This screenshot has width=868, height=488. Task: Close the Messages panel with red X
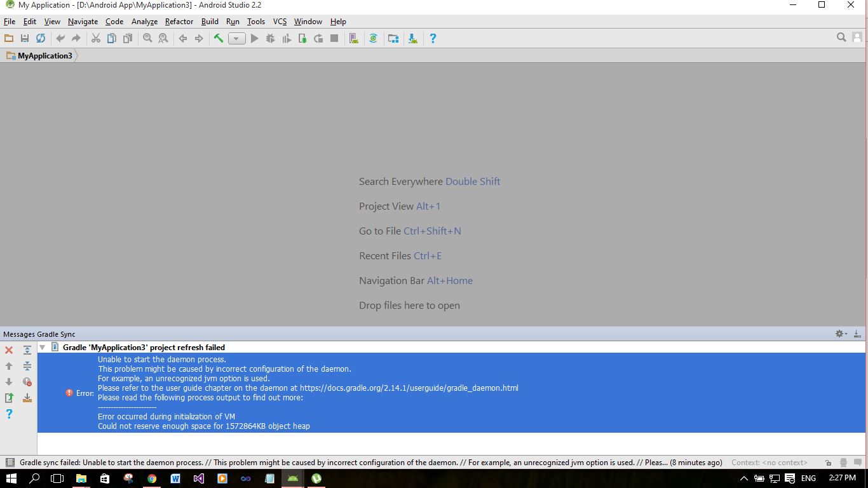click(x=9, y=350)
